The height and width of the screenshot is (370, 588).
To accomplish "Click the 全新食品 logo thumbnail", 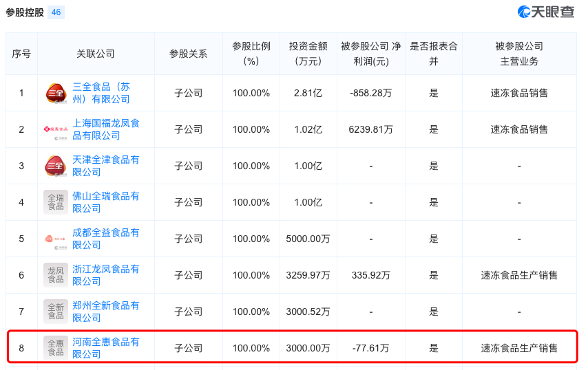I will pyautogui.click(x=56, y=312).
